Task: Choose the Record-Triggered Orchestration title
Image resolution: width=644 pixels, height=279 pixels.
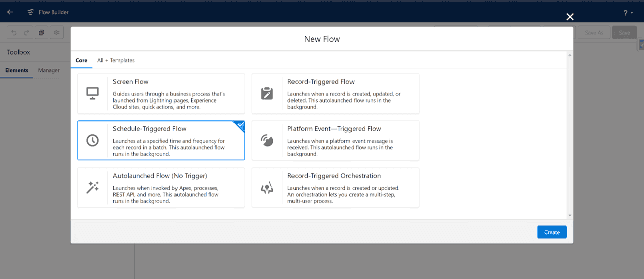Action: pos(334,176)
